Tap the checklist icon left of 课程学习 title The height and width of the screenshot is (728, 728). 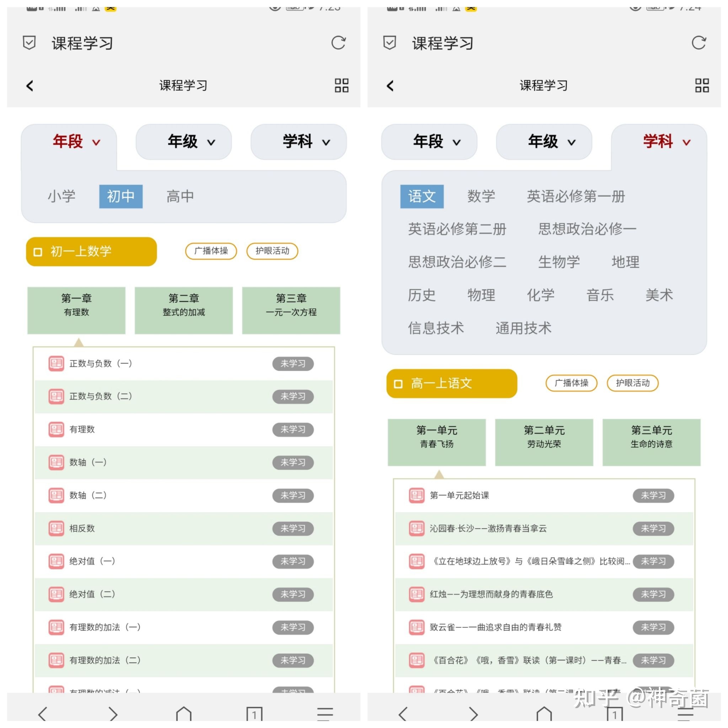(x=30, y=43)
